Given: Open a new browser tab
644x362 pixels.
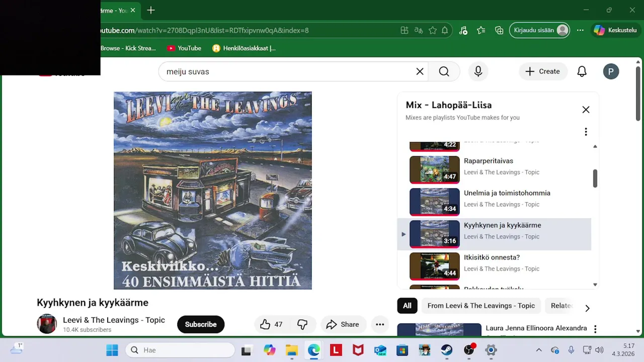Looking at the screenshot, I should click(x=150, y=10).
